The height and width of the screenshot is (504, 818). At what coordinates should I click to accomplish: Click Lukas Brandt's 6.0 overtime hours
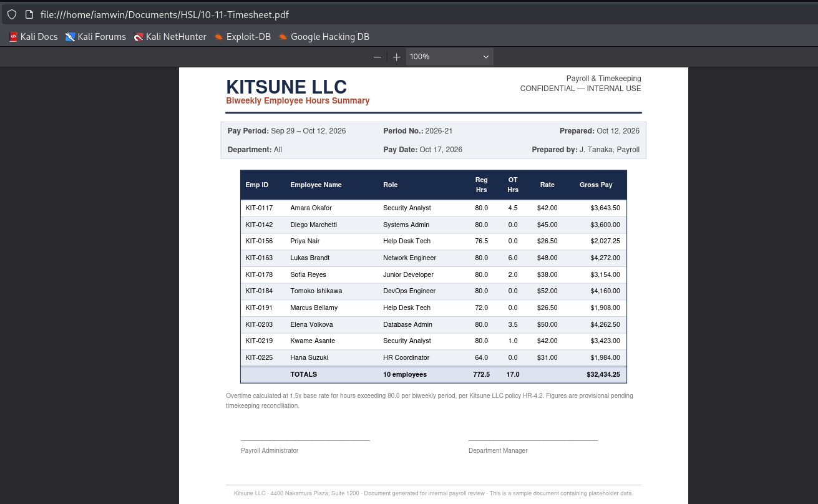pyautogui.click(x=513, y=258)
